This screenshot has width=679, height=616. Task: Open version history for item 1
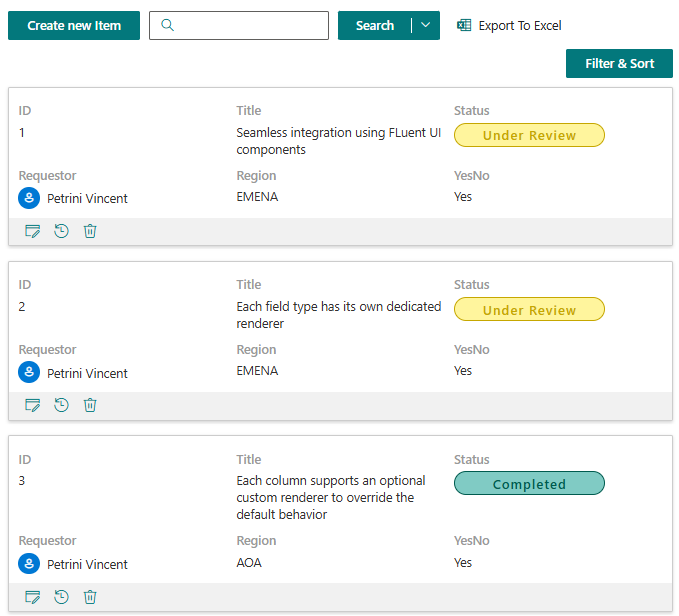(x=61, y=231)
